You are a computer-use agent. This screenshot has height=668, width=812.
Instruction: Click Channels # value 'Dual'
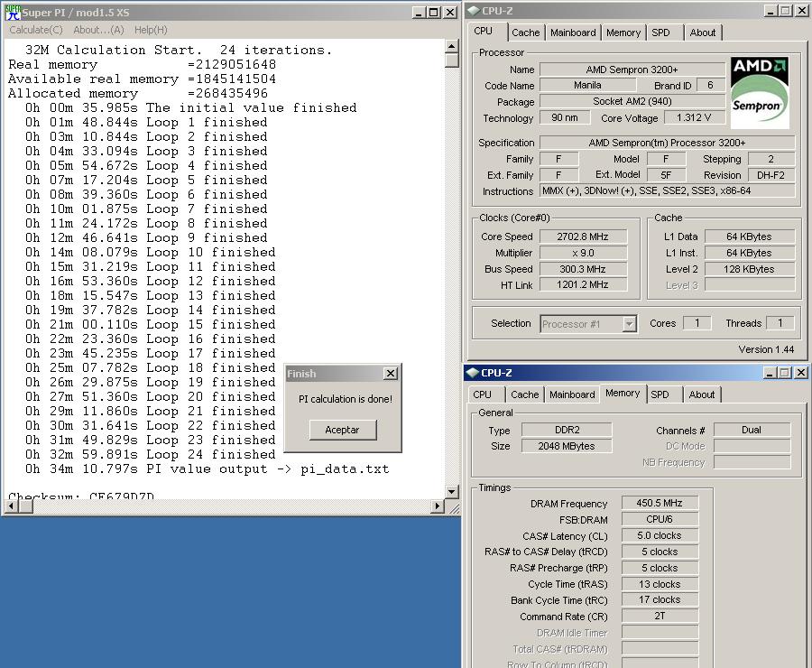(752, 430)
